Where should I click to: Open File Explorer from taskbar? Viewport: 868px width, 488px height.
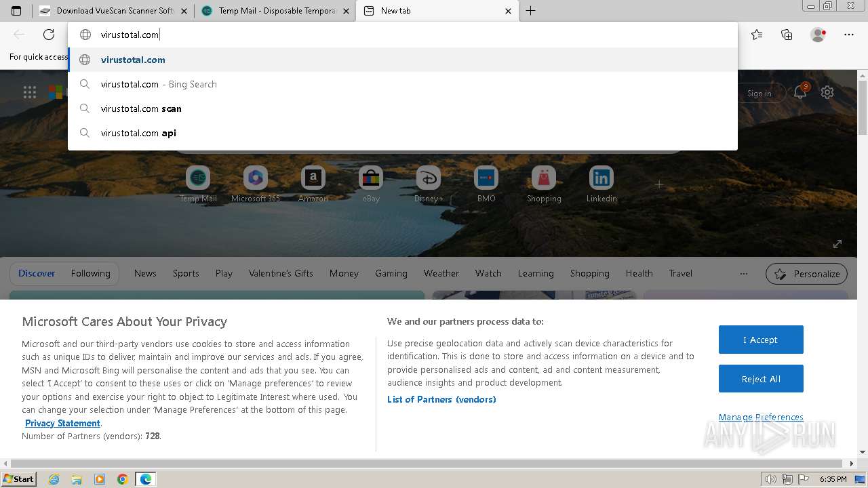pyautogui.click(x=77, y=479)
